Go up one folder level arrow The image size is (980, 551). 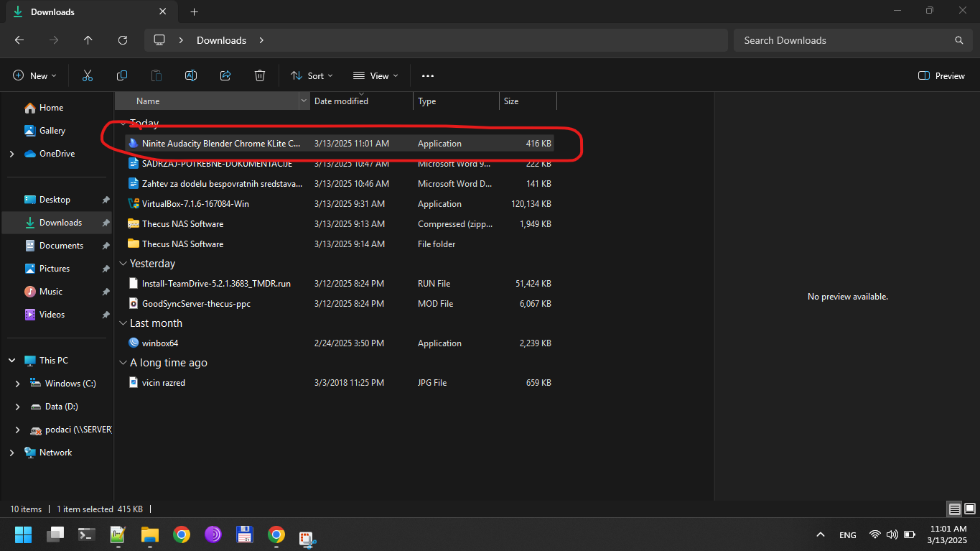point(88,40)
